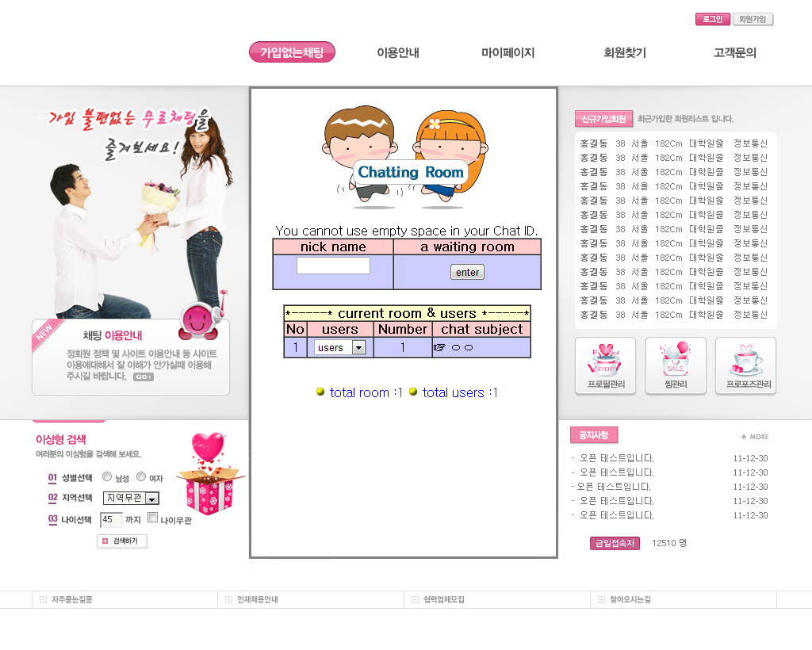Expand the + MORE notices link
The image size is (812, 650).
[x=754, y=437]
